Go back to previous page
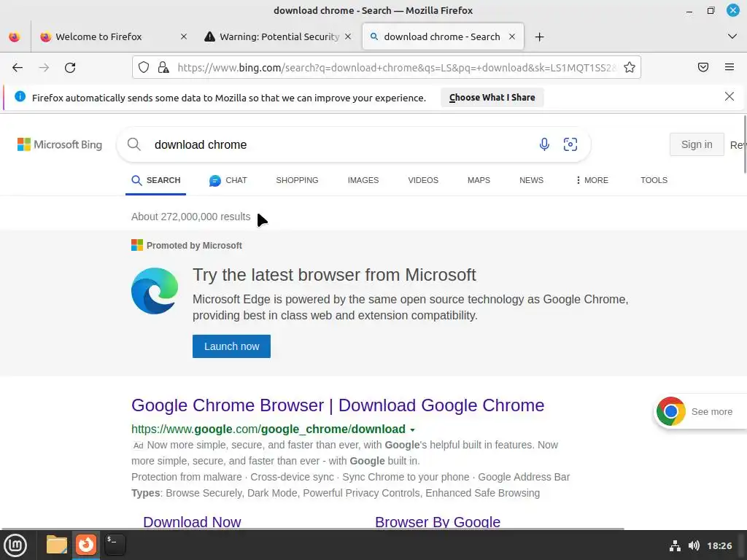 (18, 68)
